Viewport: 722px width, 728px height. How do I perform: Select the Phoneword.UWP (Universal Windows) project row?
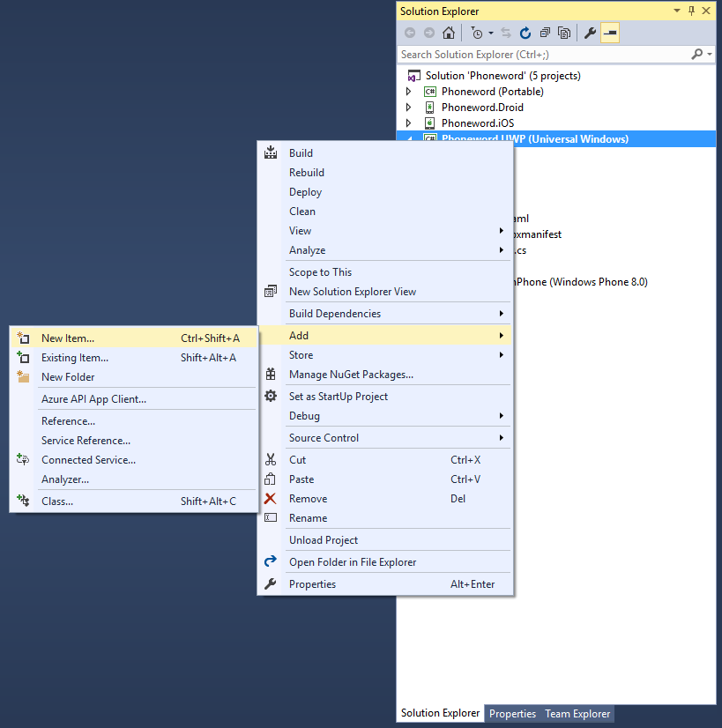[x=556, y=139]
